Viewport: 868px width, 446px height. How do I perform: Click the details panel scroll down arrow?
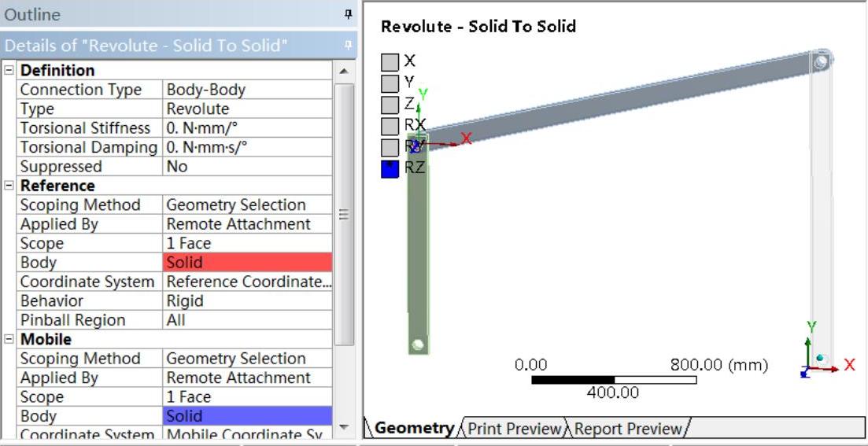344,428
